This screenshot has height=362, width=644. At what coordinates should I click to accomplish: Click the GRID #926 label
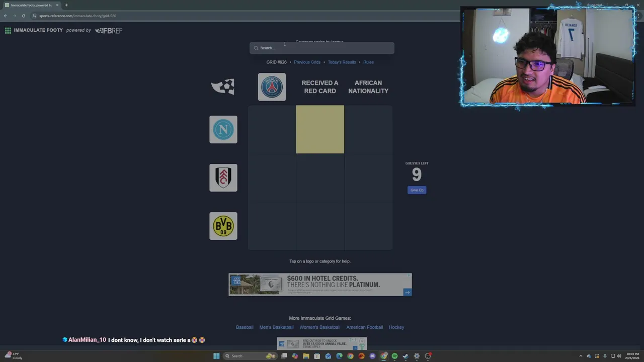click(276, 62)
